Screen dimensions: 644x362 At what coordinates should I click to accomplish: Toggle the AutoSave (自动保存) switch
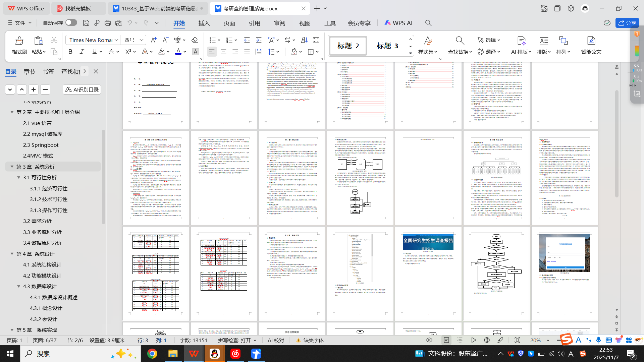pyautogui.click(x=71, y=22)
